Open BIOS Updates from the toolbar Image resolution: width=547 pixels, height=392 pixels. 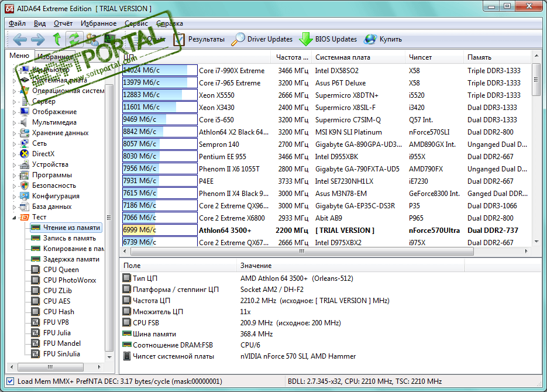pyautogui.click(x=328, y=39)
